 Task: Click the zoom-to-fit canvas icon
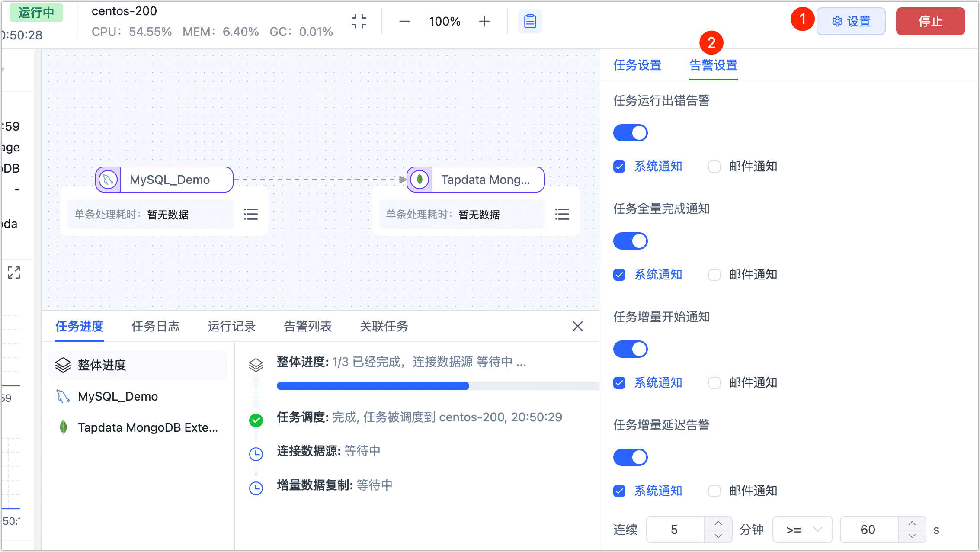(x=359, y=21)
